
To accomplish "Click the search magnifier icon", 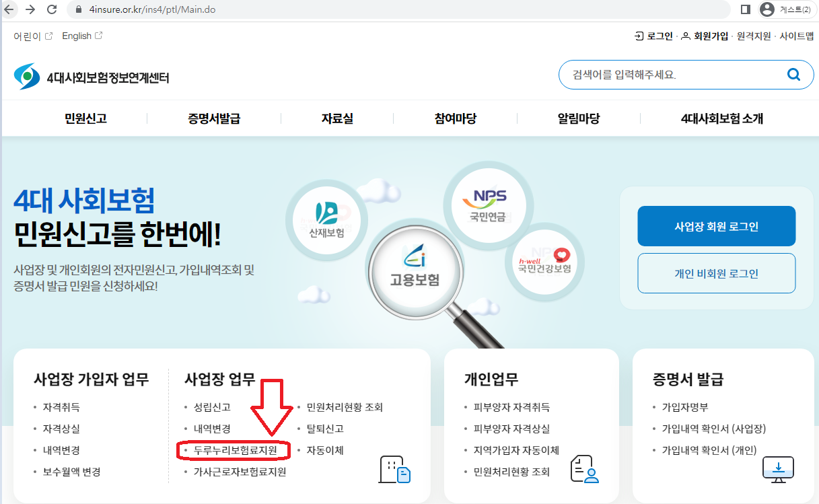I will [794, 74].
